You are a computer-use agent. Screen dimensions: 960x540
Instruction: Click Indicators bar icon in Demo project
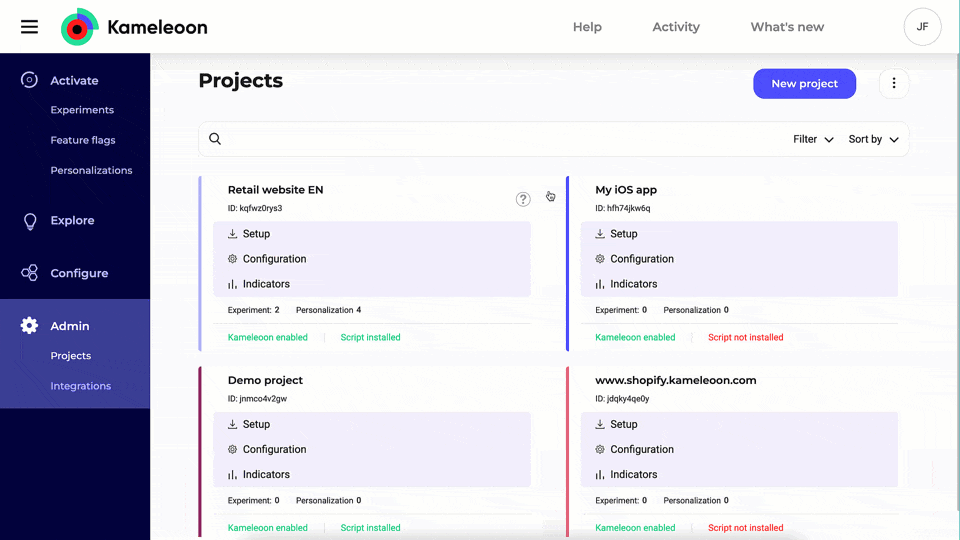pyautogui.click(x=233, y=474)
